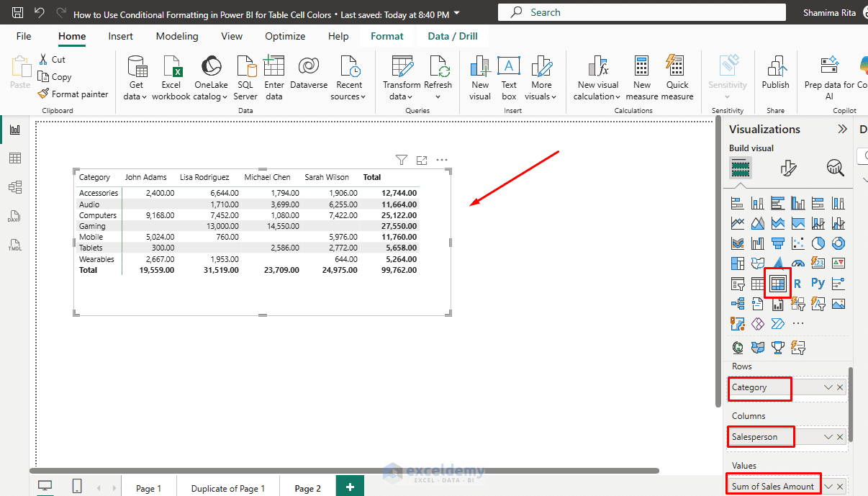The height and width of the screenshot is (496, 868).
Task: Select the Clustered column chart visual
Action: [798, 204]
